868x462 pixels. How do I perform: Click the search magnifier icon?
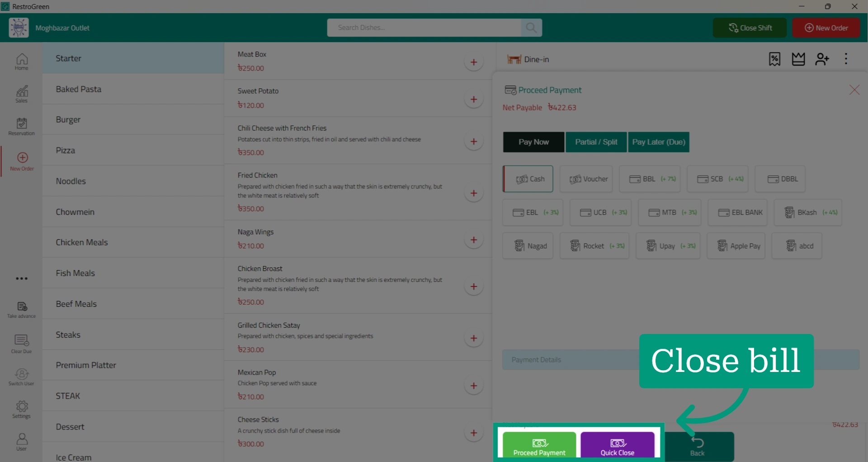[x=531, y=28]
